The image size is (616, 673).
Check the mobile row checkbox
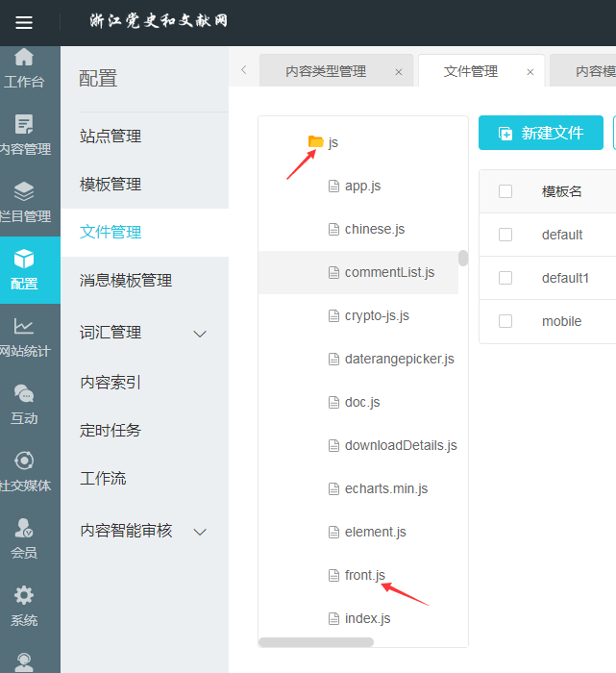(x=505, y=321)
